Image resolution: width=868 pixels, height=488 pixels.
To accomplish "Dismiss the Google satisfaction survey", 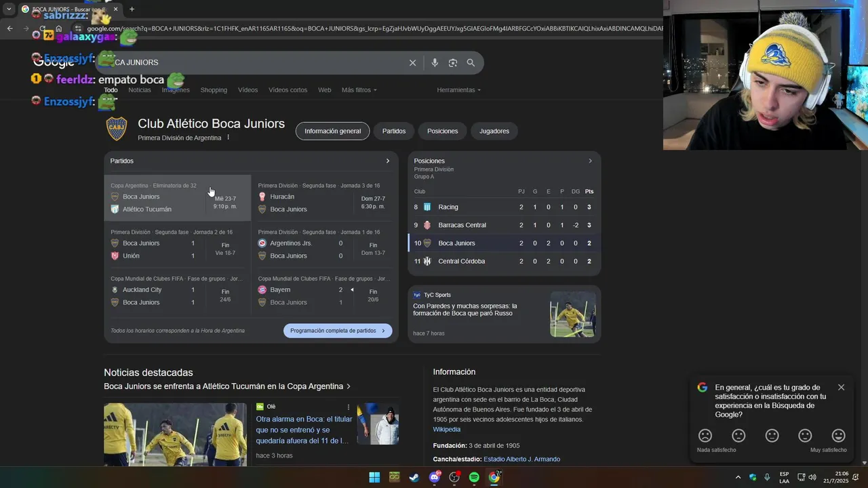I will coord(841,388).
